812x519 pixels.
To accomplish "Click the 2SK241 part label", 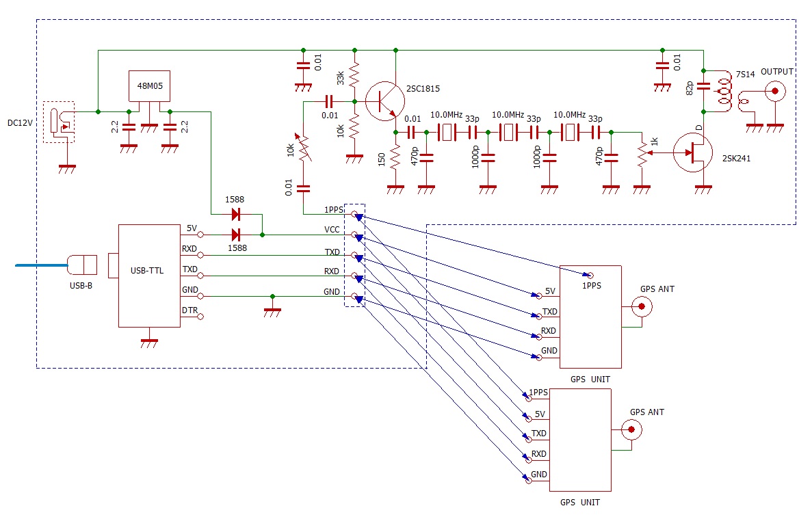I will point(736,159).
